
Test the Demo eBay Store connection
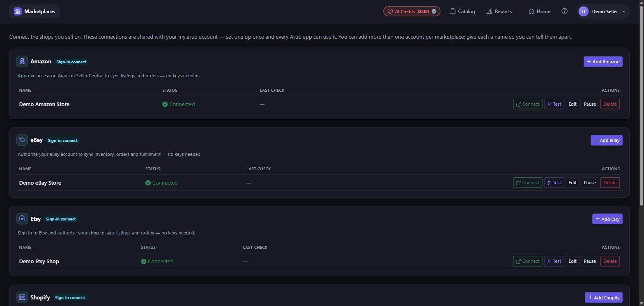tap(554, 183)
